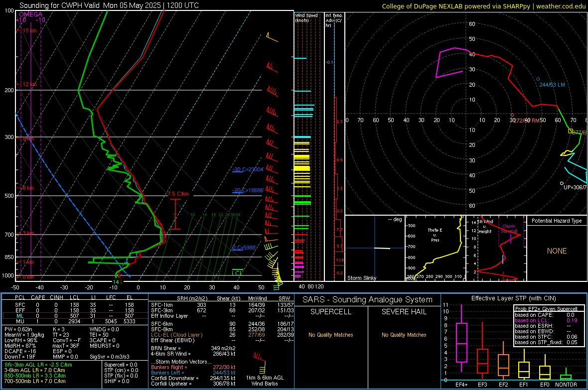Click the orange "NONE" hazard type value
Image resolution: width=588 pixels, height=390 pixels.
coord(557,251)
